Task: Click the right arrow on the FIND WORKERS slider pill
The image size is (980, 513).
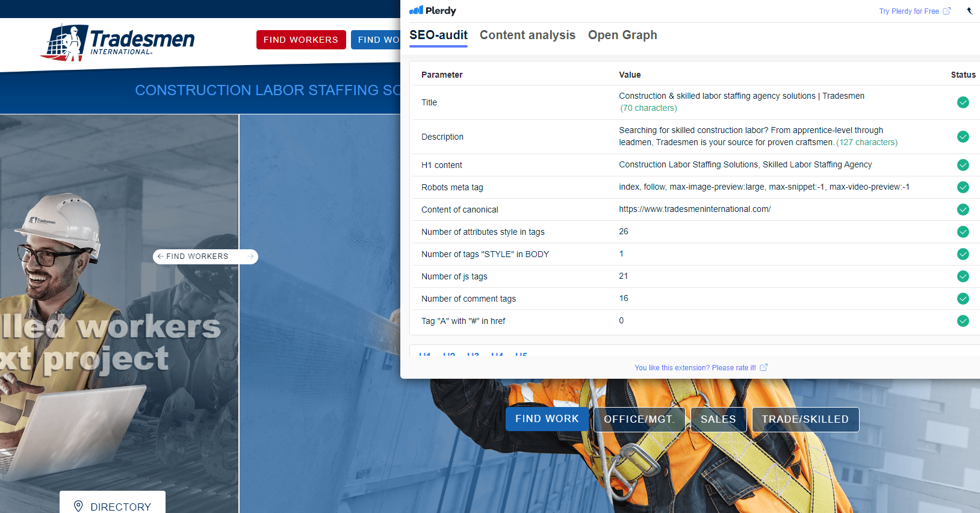Action: pos(250,256)
